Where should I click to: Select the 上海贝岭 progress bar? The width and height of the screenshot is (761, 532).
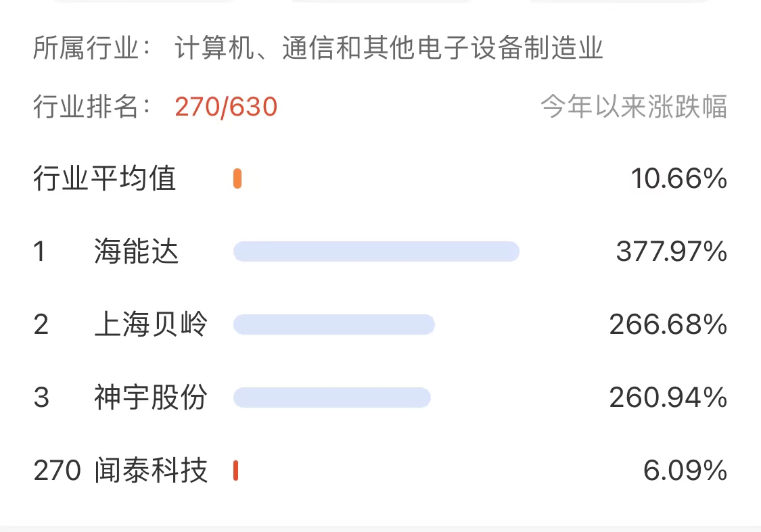click(334, 324)
